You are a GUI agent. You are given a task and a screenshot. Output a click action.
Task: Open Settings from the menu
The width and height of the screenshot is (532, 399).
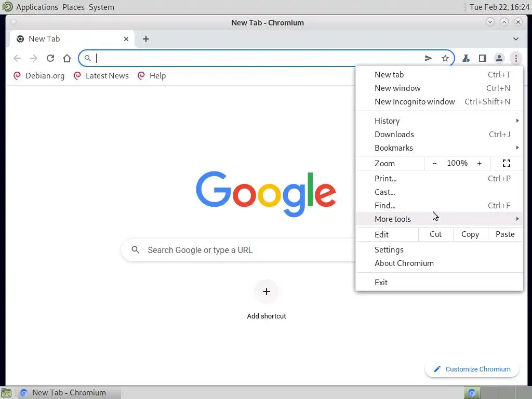(x=440, y=250)
